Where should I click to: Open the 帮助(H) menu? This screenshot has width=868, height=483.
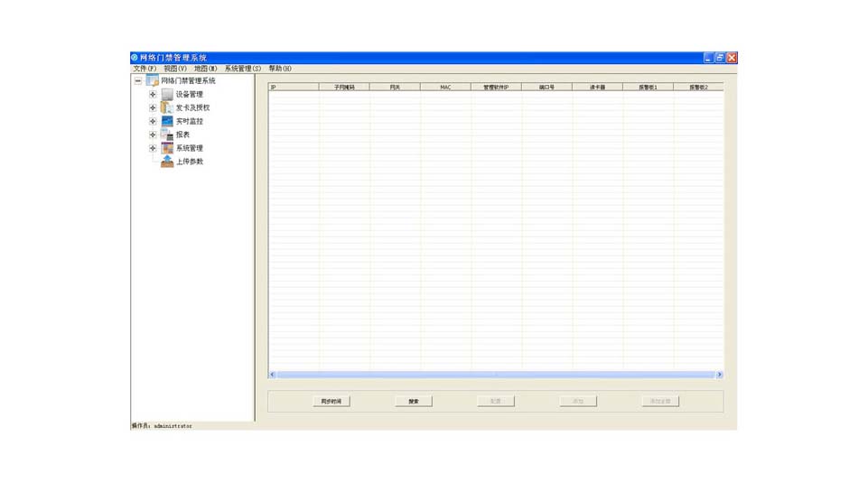coord(280,69)
